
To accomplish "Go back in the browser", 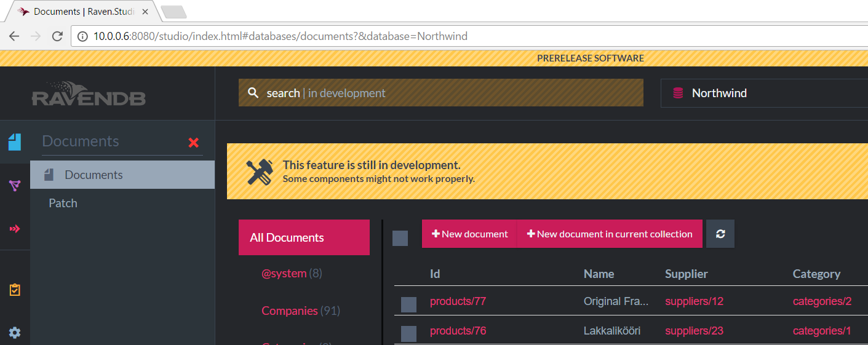I will pos(14,36).
